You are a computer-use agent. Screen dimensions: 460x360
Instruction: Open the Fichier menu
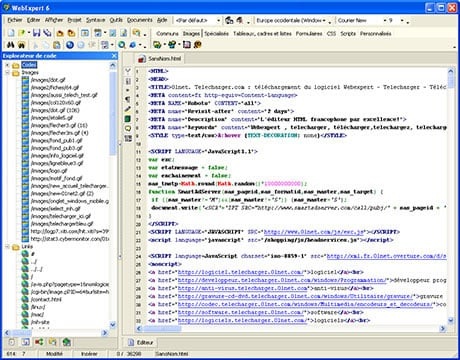[15, 20]
